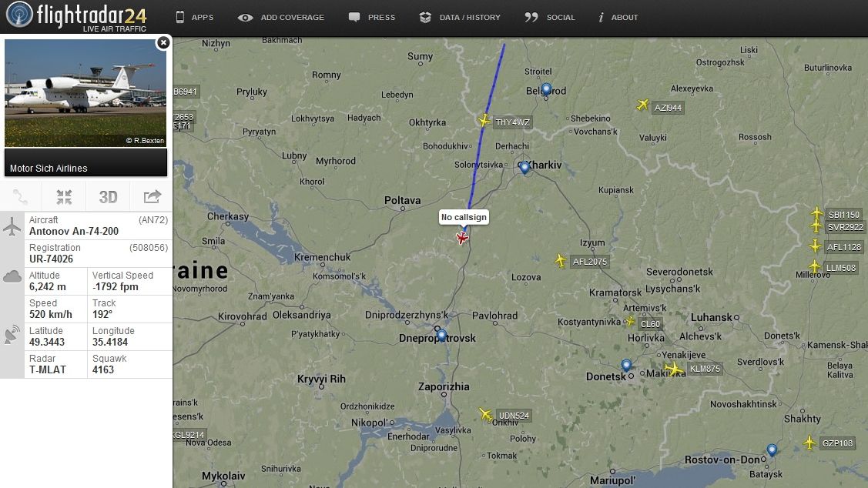Click the share arrow icon
Viewport: 868px width, 488px height.
click(152, 197)
